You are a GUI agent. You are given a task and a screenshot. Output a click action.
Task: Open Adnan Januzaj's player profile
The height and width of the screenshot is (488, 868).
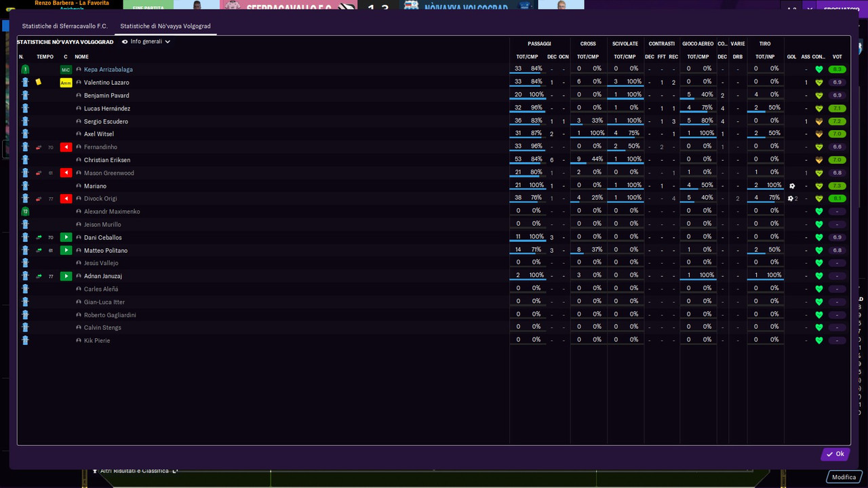pyautogui.click(x=103, y=276)
